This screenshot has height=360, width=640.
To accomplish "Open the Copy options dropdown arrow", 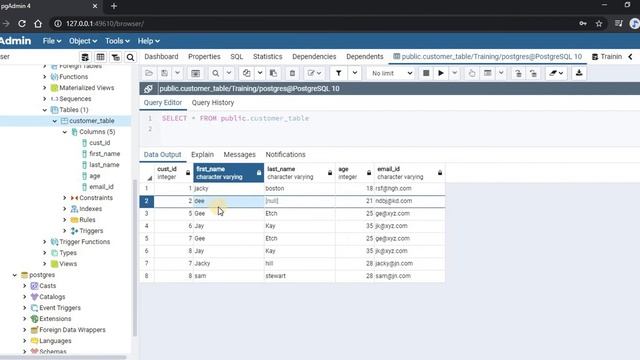I will point(260,73).
